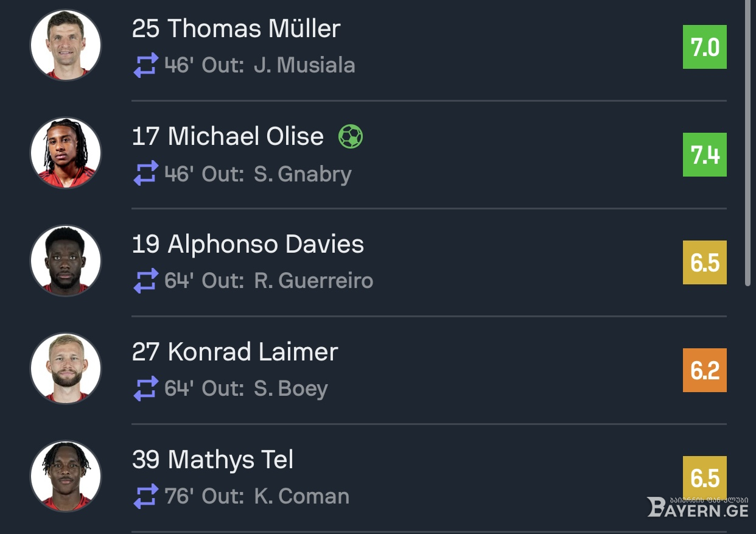
Task: Click the goal ball icon beside Michael Olise
Action: 351,136
